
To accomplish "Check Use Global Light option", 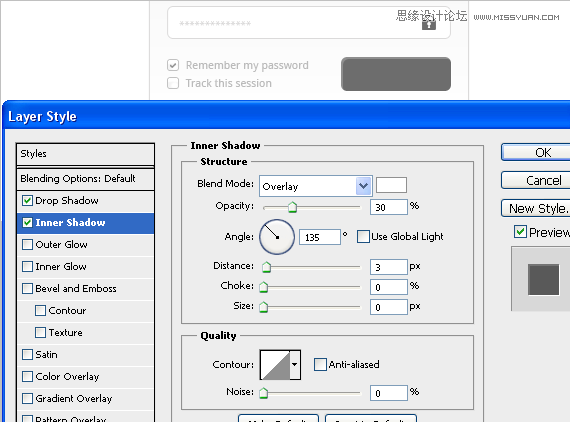I will point(363,236).
